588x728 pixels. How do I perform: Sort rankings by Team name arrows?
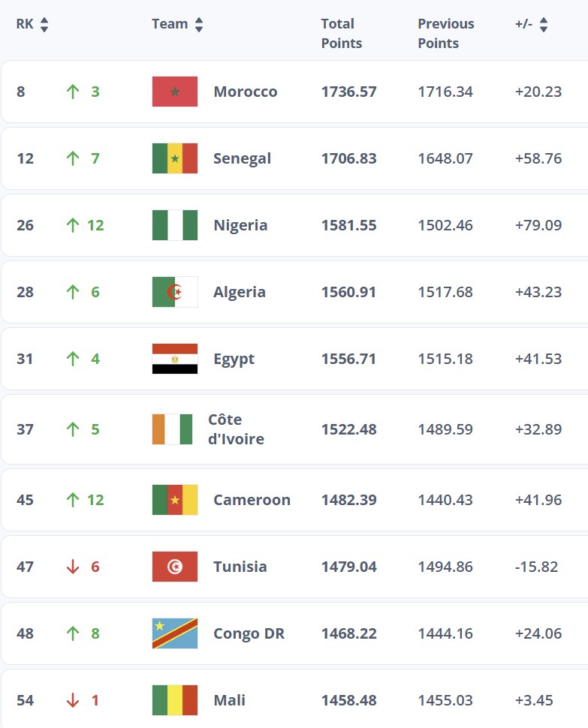click(199, 25)
